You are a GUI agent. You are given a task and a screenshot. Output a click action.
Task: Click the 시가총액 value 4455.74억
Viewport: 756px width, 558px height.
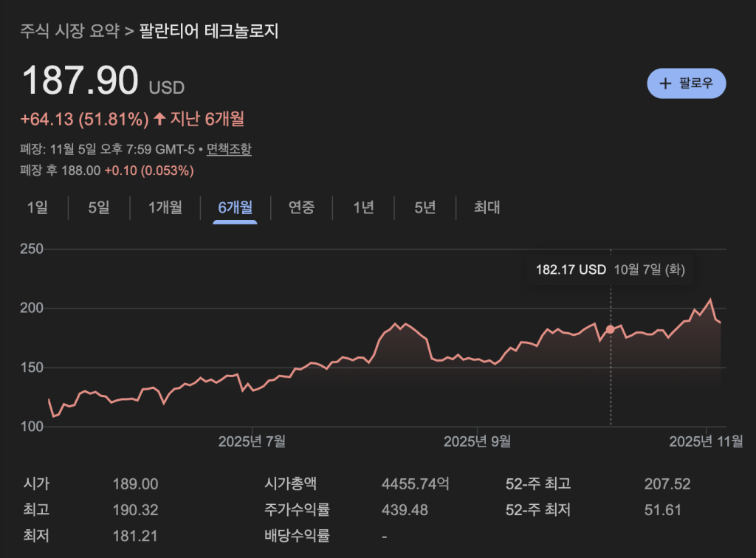pyautogui.click(x=415, y=484)
